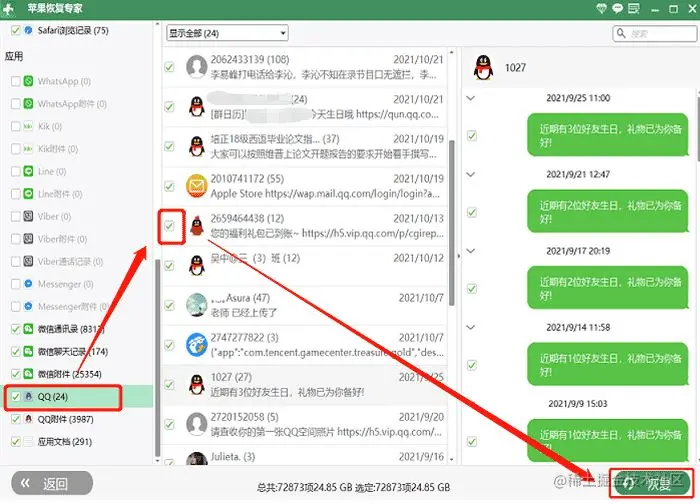The image size is (700, 504).
Task: Click the QQ附件 penguin icon
Action: coord(29,419)
